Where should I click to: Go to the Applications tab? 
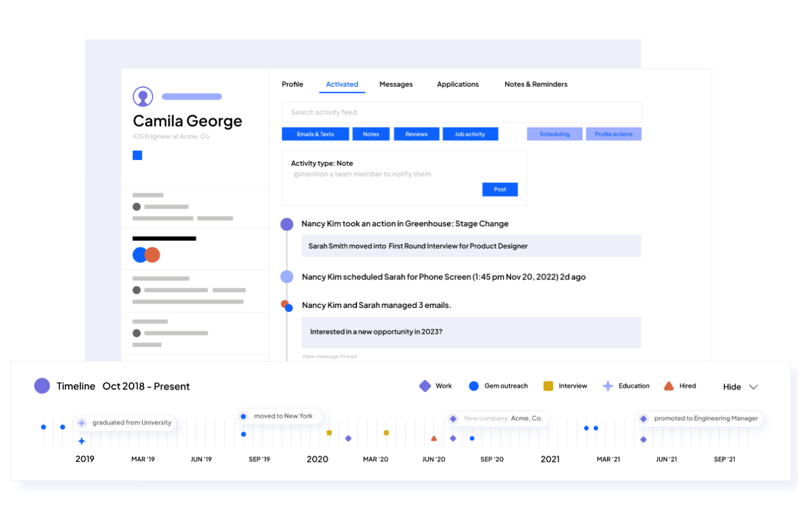click(x=458, y=84)
